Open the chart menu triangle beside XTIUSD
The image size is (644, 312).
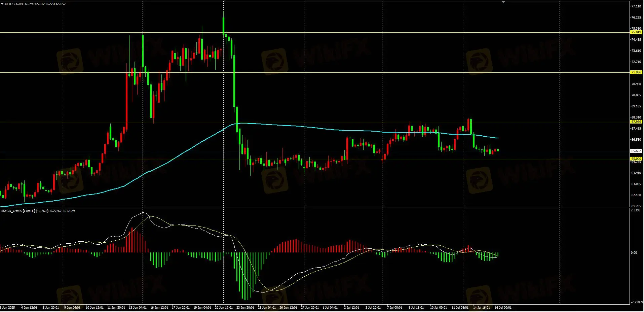click(x=2, y=4)
